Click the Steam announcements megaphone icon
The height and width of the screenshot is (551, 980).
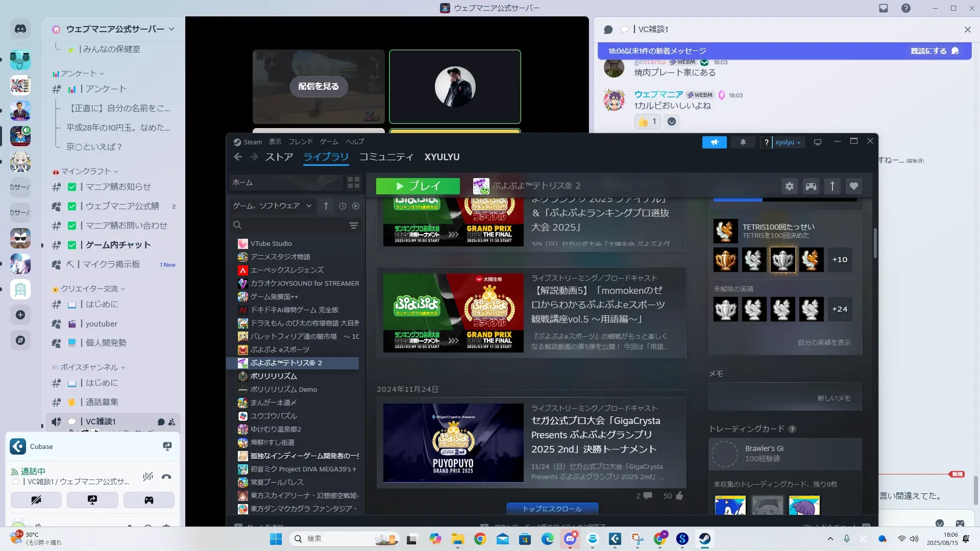(714, 142)
